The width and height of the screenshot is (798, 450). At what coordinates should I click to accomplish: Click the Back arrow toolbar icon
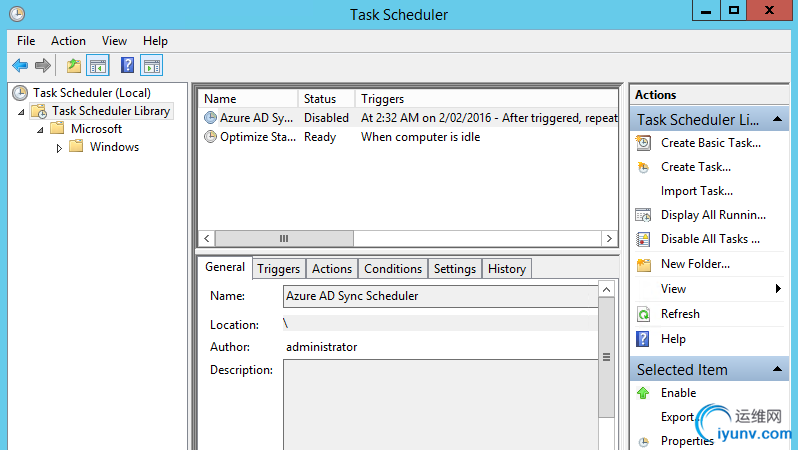pyautogui.click(x=20, y=65)
